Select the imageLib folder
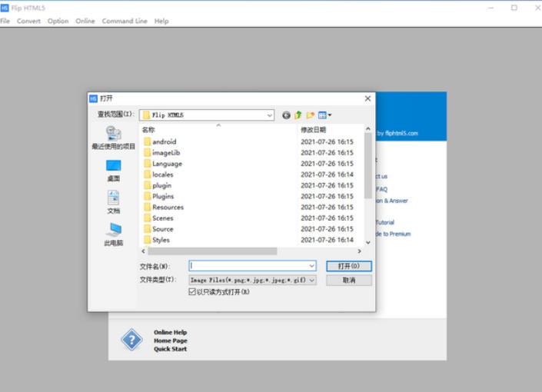542x392 pixels. click(165, 153)
